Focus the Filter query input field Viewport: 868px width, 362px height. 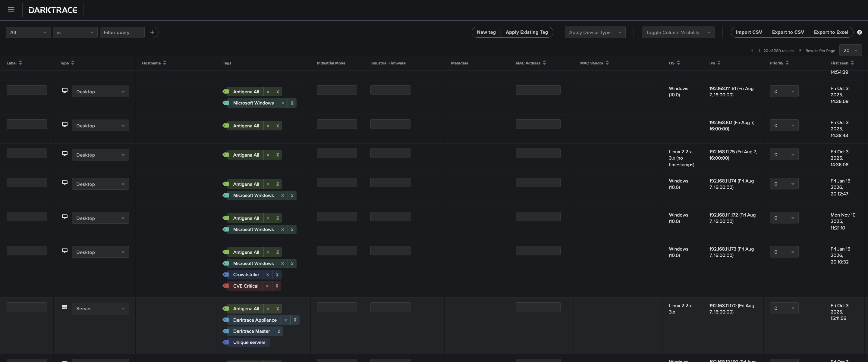click(122, 32)
